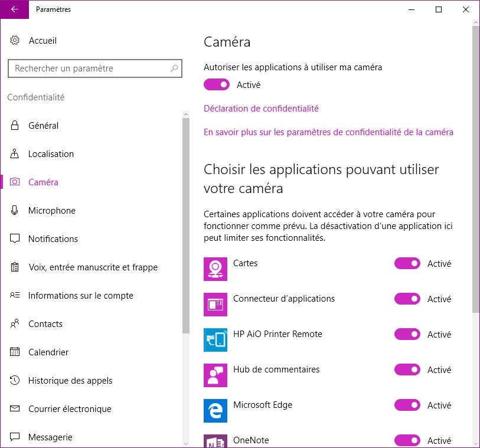Screen dimensions: 480x448
Task: Disable the main camera access toggle
Action: [217, 85]
